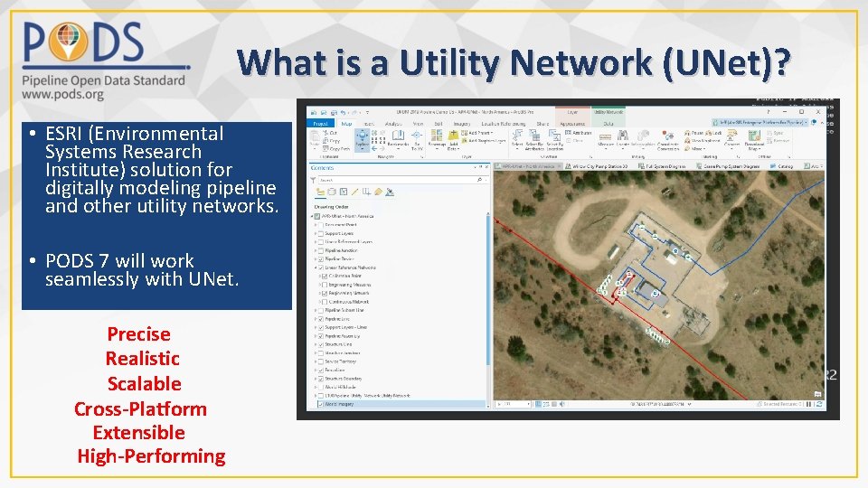Toggle the Structure Boundary layer checkbox
Screen dimensions: 868x488
tap(321, 379)
